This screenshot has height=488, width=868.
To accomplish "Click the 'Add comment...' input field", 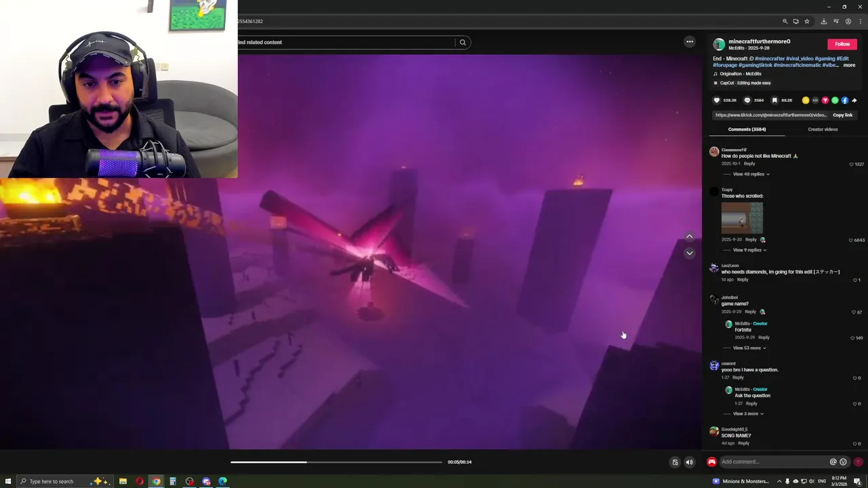I will [773, 462].
